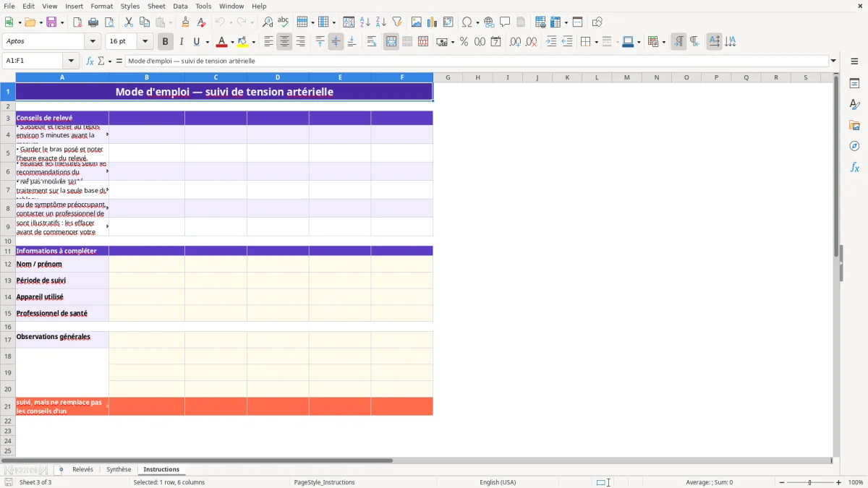Viewport: 868px width, 488px height.
Task: Click the Save document icon
Action: coord(51,22)
